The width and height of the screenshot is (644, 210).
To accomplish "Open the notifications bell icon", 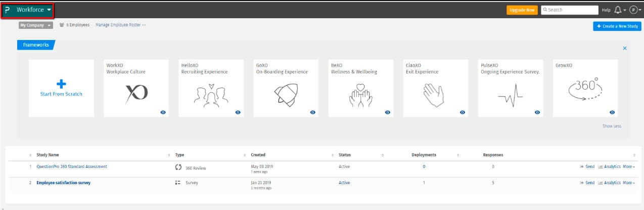I will (618, 10).
